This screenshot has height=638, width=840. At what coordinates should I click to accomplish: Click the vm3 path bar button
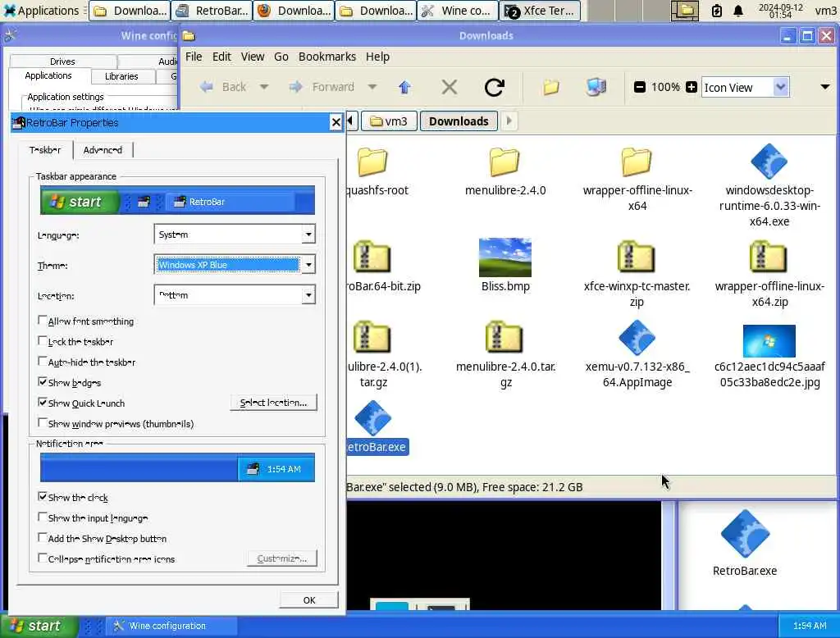[x=389, y=121]
